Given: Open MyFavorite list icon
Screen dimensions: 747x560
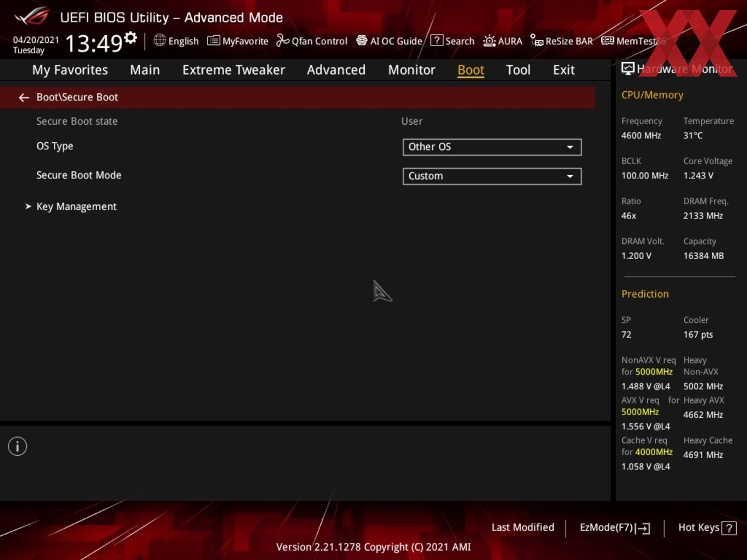Looking at the screenshot, I should [213, 41].
